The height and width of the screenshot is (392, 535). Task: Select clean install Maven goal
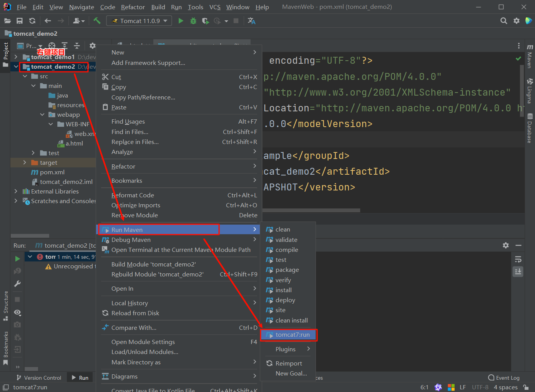click(288, 320)
